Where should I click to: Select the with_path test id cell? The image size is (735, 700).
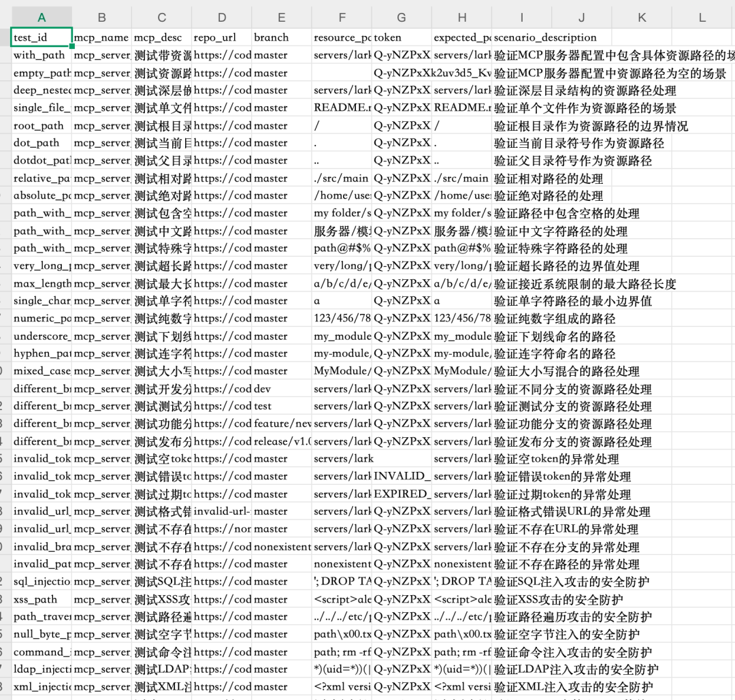pyautogui.click(x=42, y=55)
